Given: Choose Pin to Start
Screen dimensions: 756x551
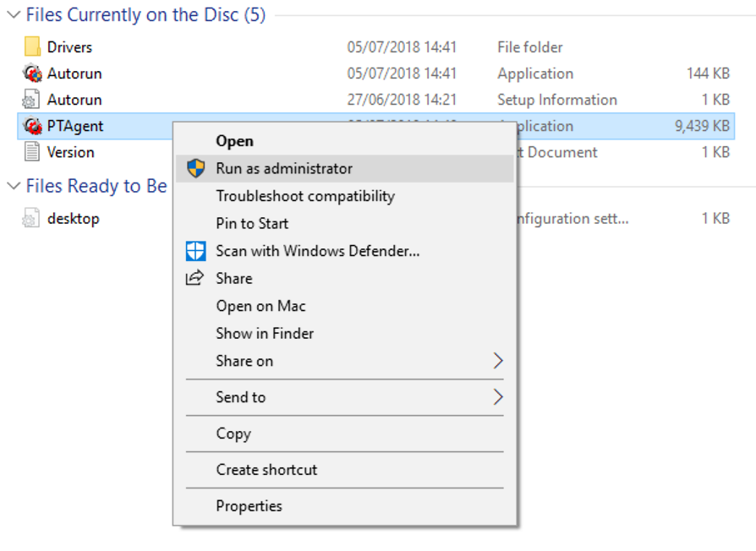Looking at the screenshot, I should [x=252, y=223].
